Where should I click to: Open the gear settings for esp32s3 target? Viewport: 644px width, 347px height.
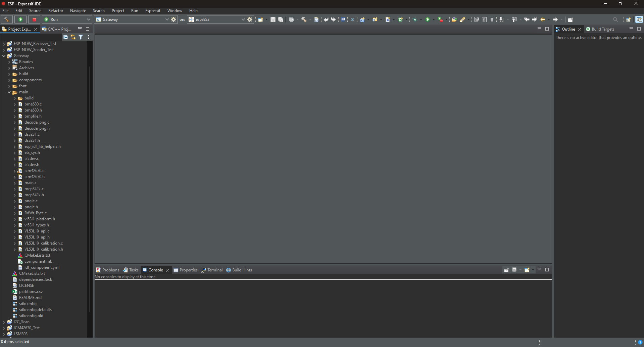coord(250,19)
